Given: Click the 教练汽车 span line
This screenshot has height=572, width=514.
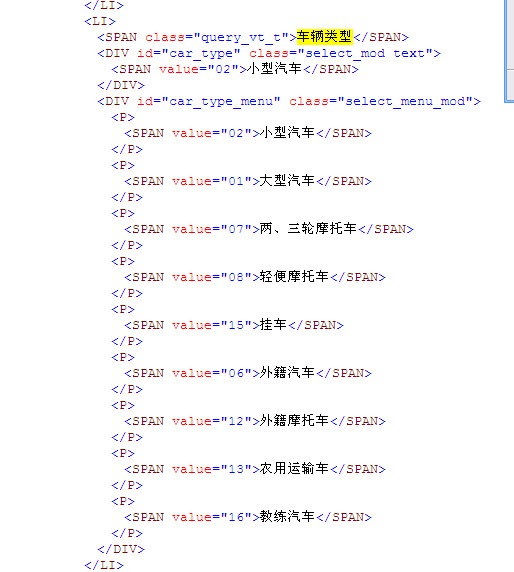Looking at the screenshot, I should tap(248, 517).
